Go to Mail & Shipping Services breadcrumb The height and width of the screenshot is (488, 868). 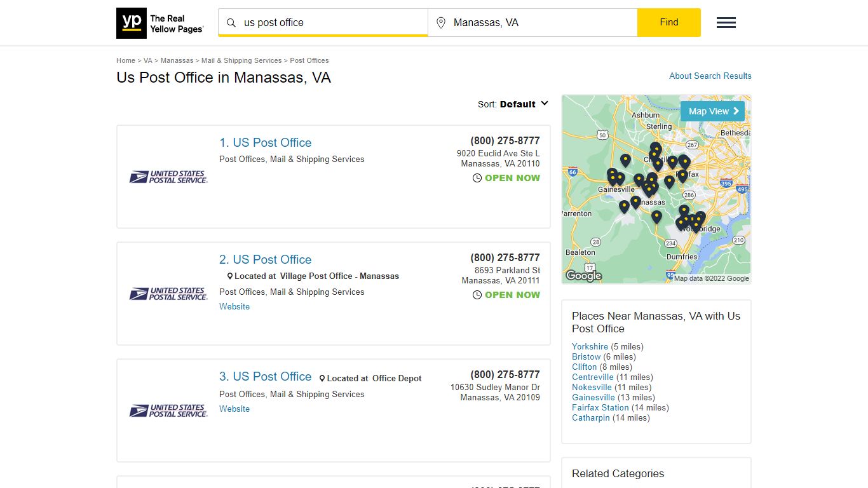[241, 60]
